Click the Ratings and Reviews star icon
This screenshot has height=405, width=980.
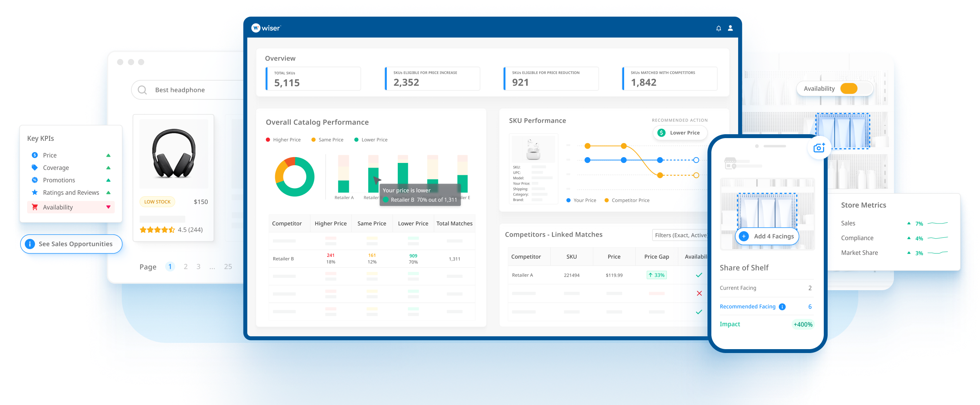tap(34, 192)
